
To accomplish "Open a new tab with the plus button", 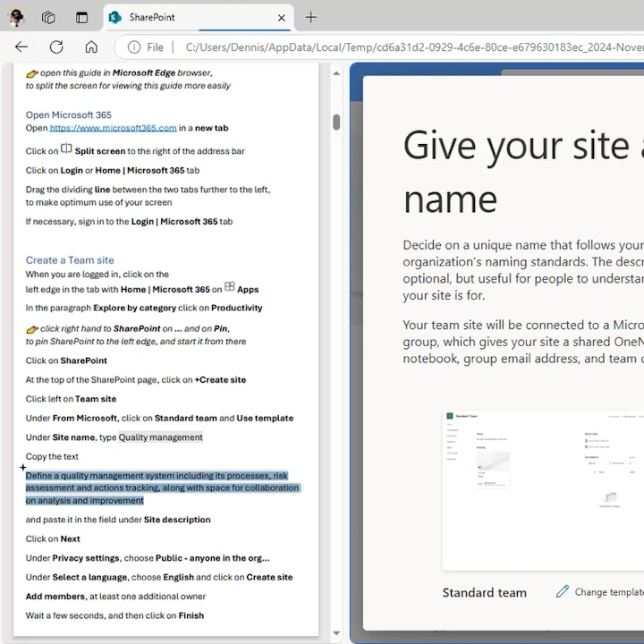I will click(311, 17).
